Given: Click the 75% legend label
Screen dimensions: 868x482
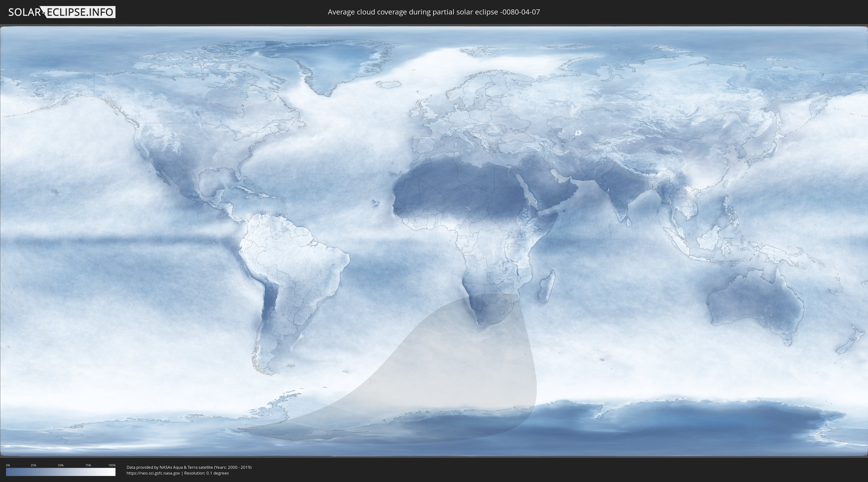Looking at the screenshot, I should 88,465.
